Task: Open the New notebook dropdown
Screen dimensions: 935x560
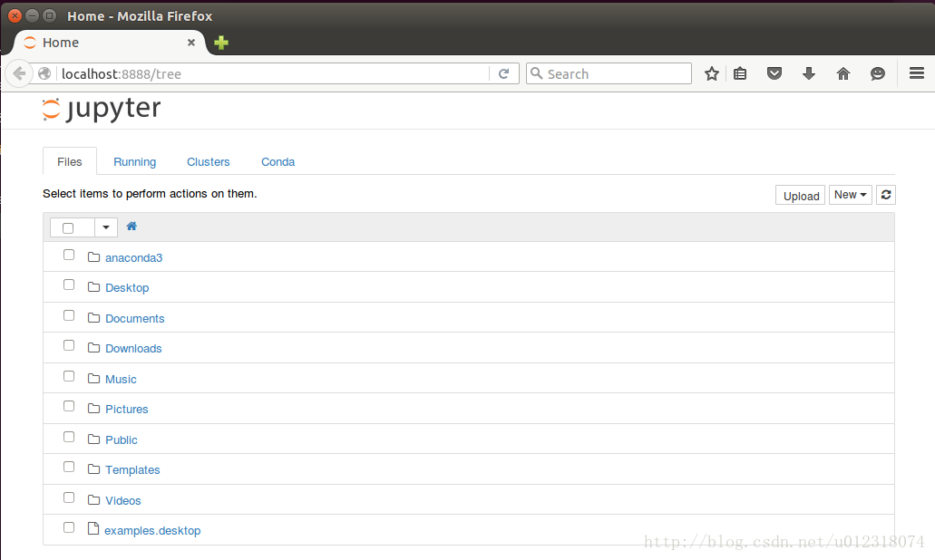Action: point(851,195)
